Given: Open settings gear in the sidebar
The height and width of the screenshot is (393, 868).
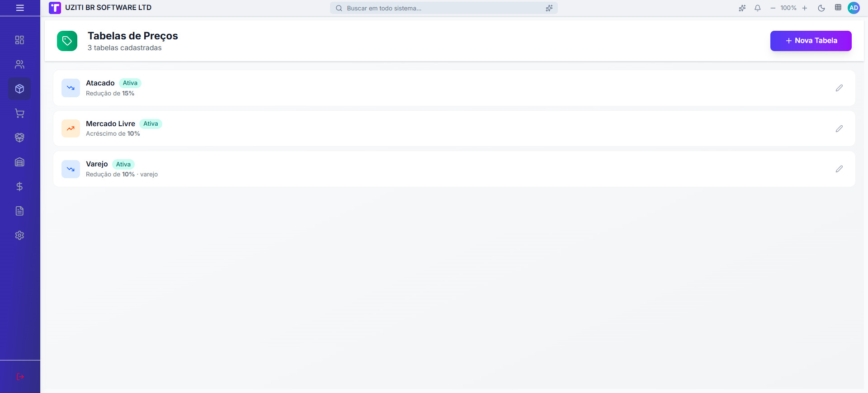Looking at the screenshot, I should point(19,235).
